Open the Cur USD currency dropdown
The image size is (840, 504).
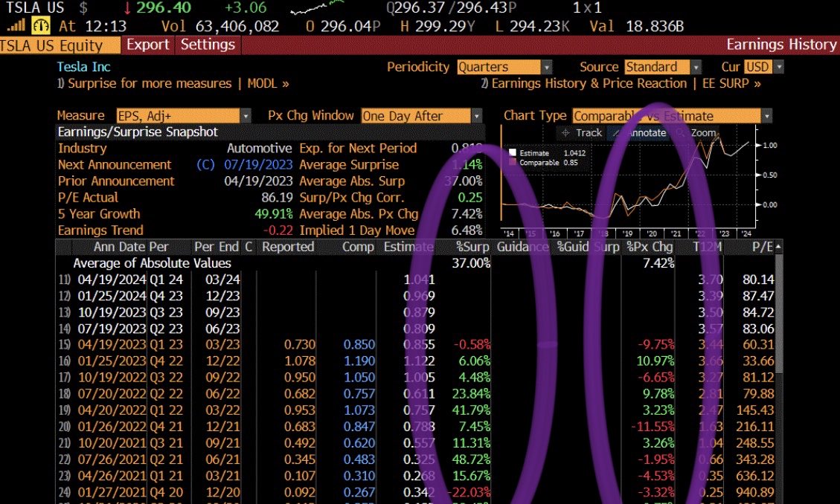point(763,67)
